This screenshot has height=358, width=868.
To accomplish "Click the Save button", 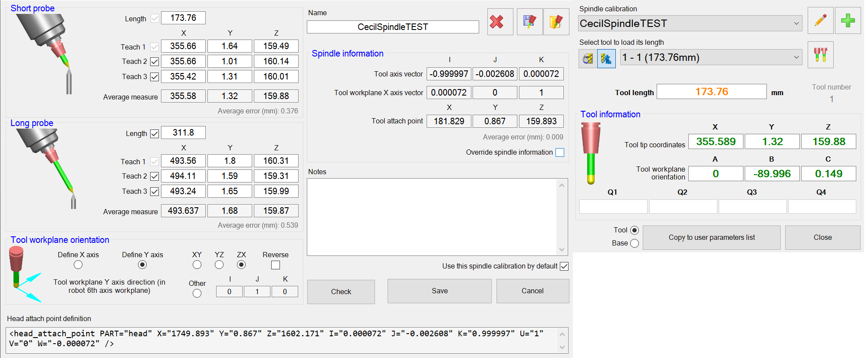I will pos(439,291).
